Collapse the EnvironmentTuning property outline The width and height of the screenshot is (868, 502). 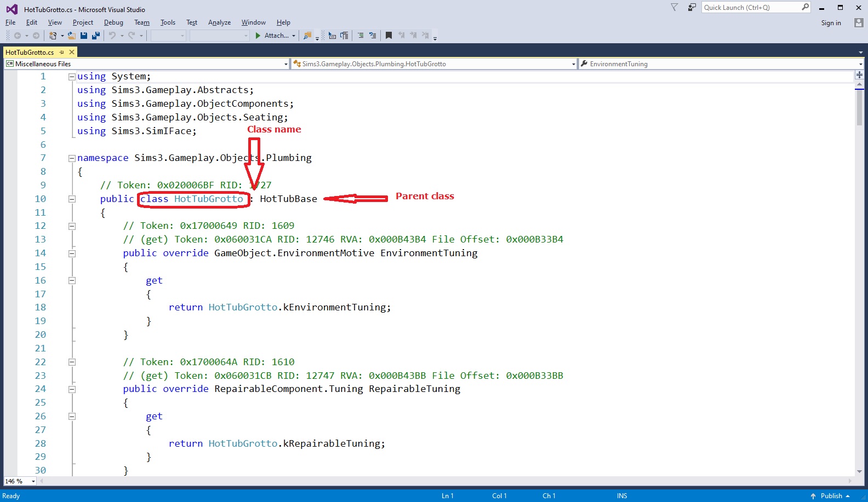(72, 253)
